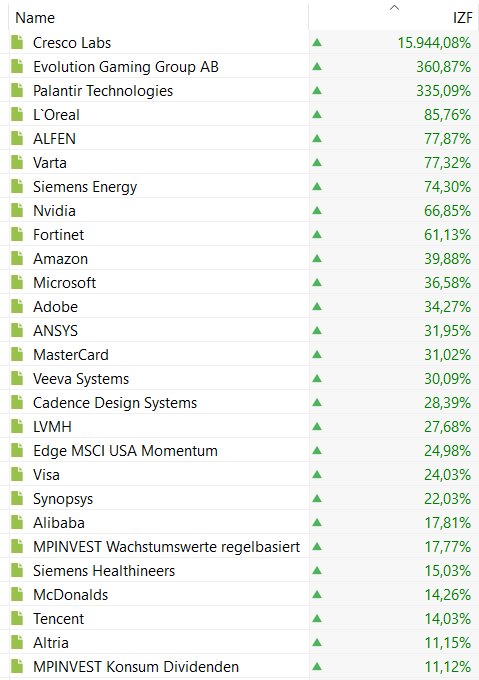The width and height of the screenshot is (479, 680).
Task: Click the document icon next to Tencent
Action: coord(17,618)
